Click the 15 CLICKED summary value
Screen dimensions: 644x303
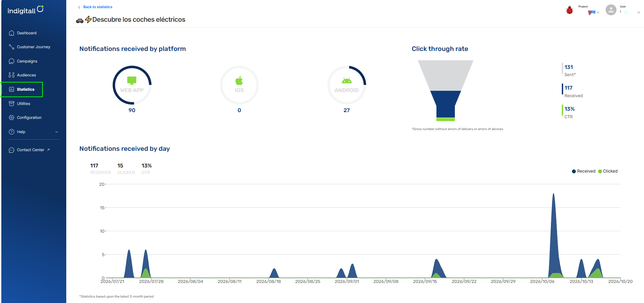120,166
